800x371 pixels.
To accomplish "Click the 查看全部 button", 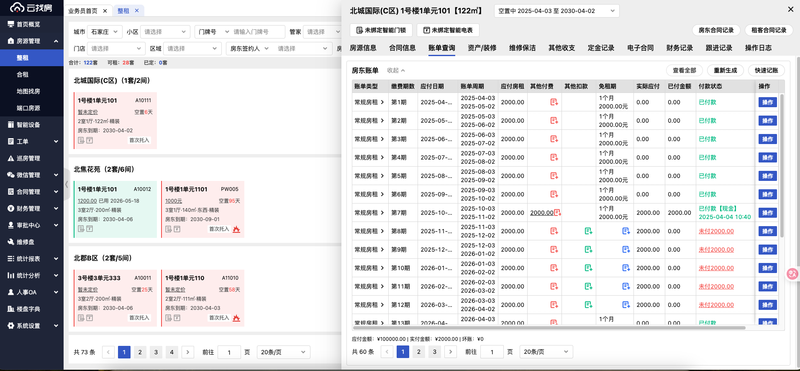I will [x=684, y=70].
